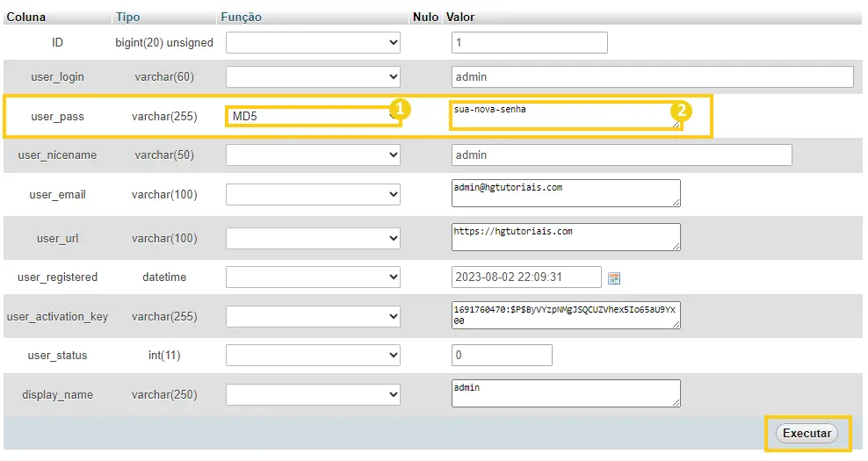868x461 pixels.
Task: Focus the user_nicename value field
Action: coord(622,155)
